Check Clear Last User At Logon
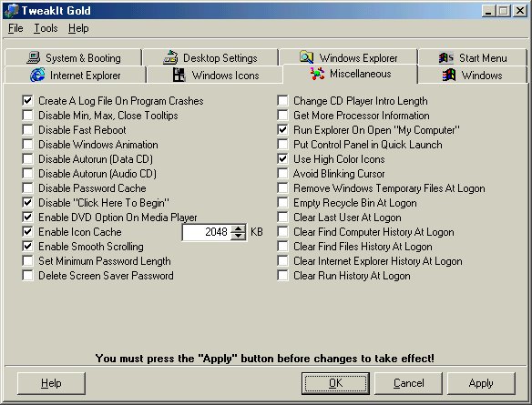This screenshot has width=532, height=405. [x=282, y=218]
